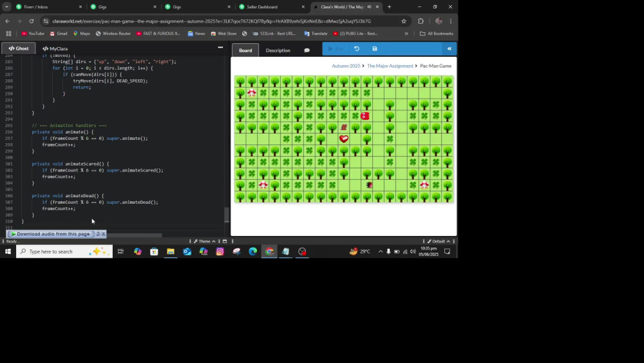Image resolution: width=644 pixels, height=363 pixels.
Task: Open the Maps bookmark
Action: click(x=81, y=34)
